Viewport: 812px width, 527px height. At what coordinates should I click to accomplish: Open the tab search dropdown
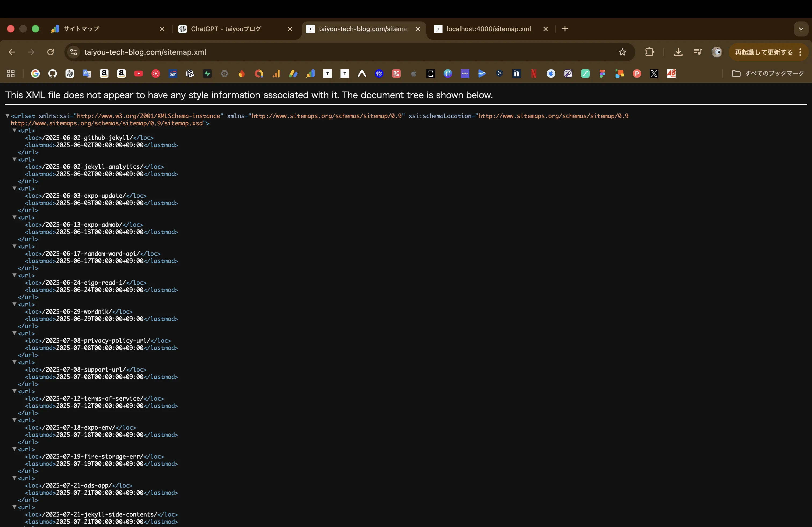[x=801, y=29]
